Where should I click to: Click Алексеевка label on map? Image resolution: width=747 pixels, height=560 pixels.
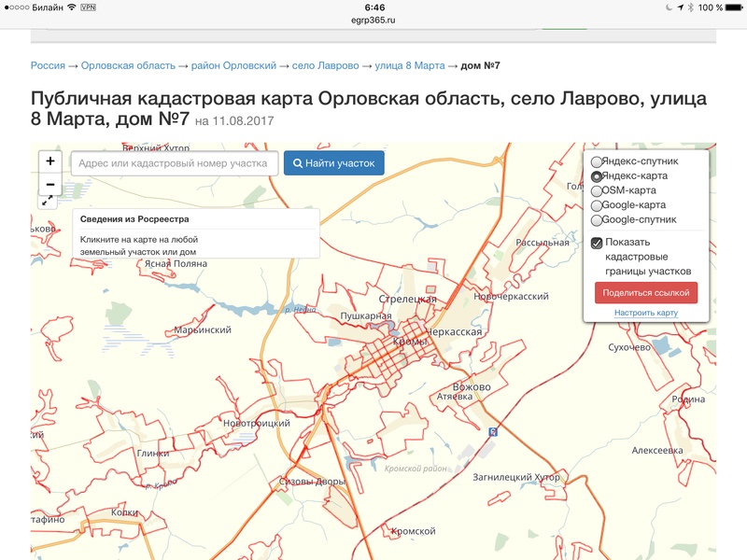(657, 450)
